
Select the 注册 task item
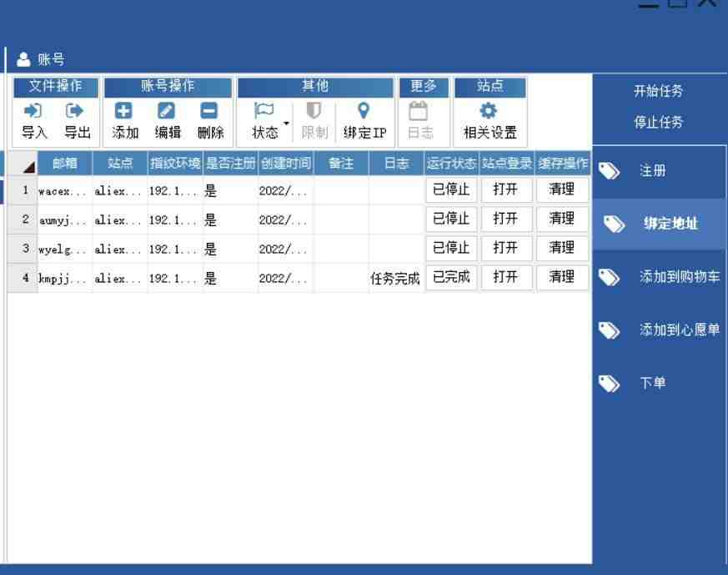tap(659, 171)
